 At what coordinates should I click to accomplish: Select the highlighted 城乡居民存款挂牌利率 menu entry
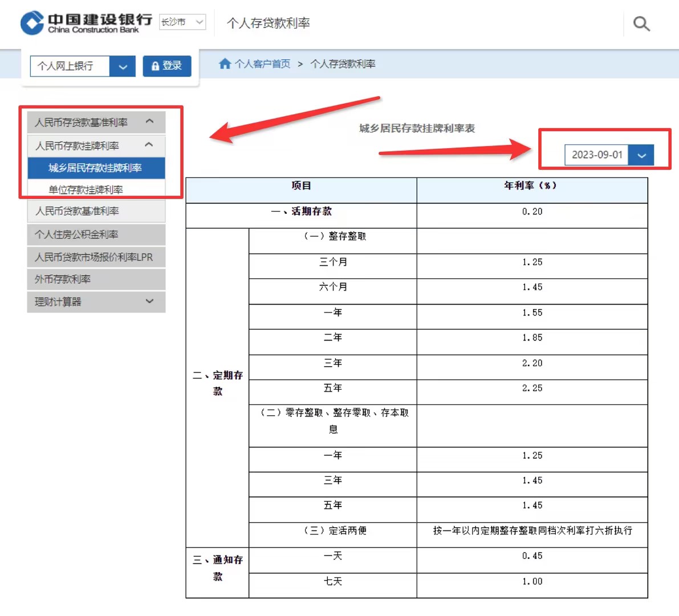pyautogui.click(x=96, y=168)
